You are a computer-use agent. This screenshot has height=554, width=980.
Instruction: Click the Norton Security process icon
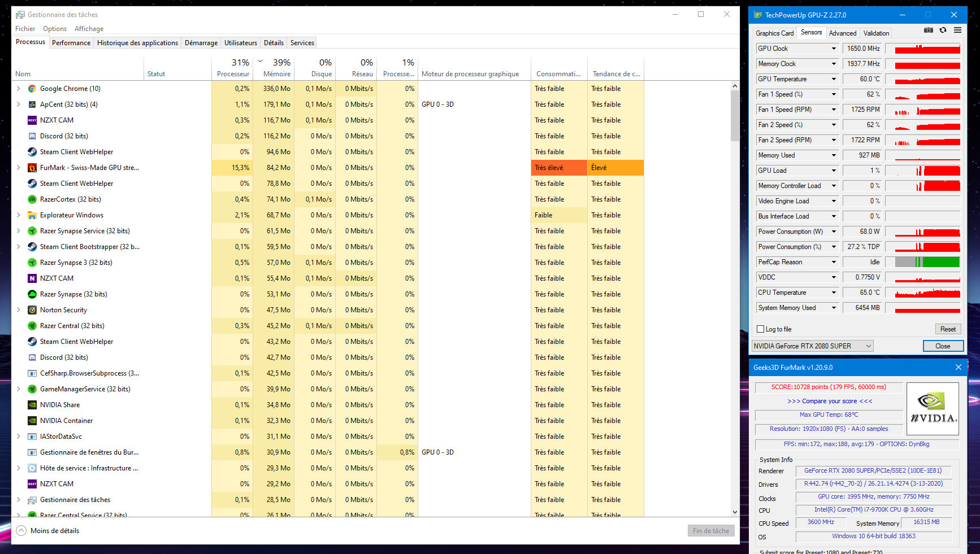point(32,310)
